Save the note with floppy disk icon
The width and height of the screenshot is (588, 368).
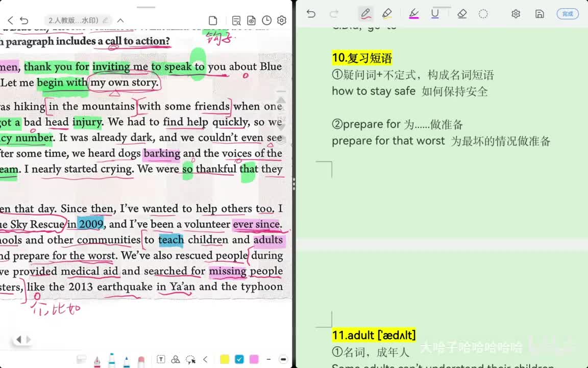tap(540, 14)
